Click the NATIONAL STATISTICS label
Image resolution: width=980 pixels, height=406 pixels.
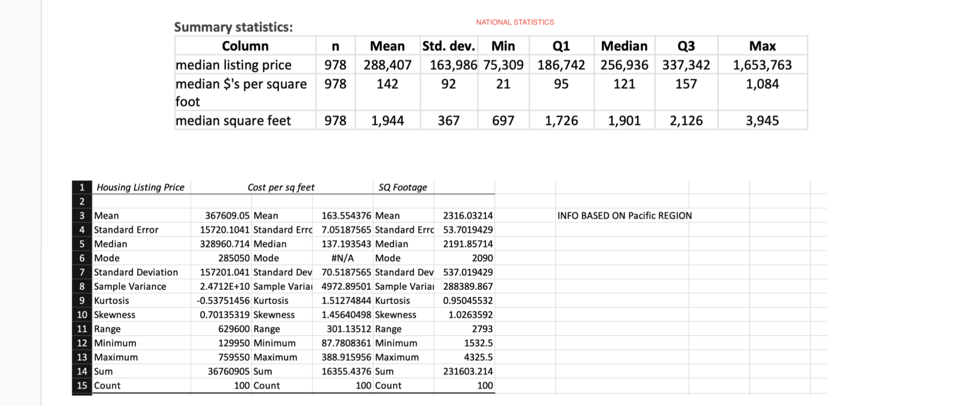514,22
